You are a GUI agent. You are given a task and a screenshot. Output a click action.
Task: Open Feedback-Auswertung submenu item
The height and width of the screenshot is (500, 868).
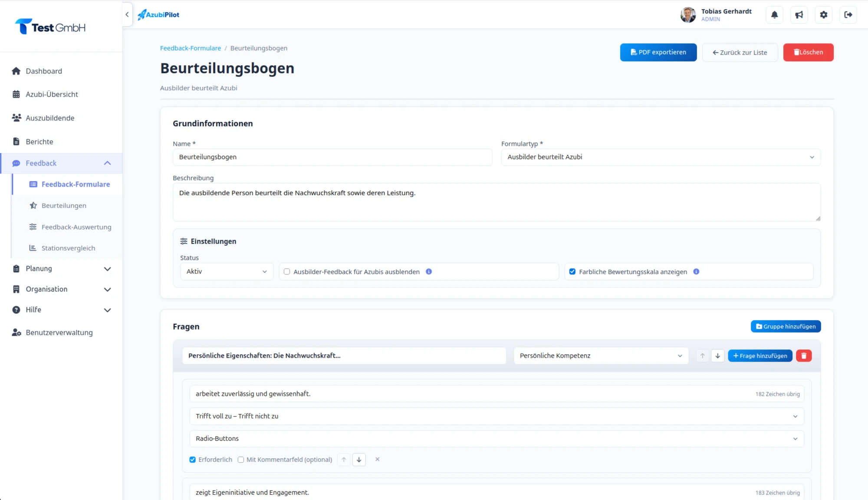(67, 227)
